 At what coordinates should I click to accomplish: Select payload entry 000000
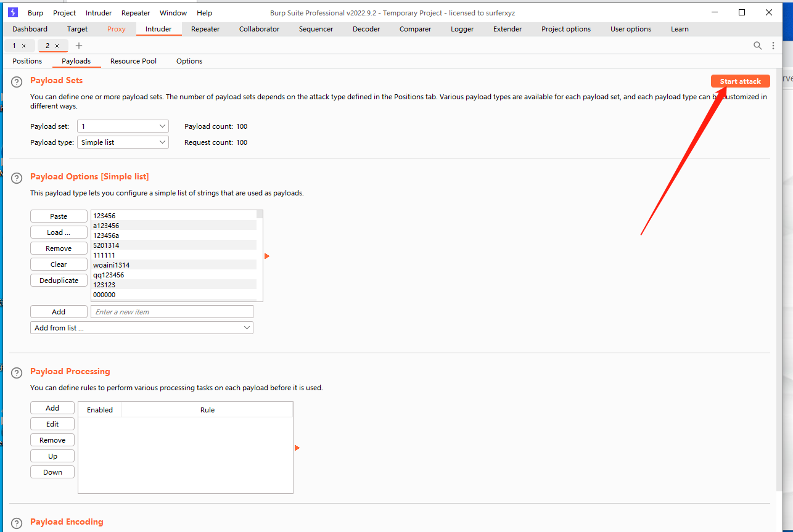pyautogui.click(x=174, y=295)
